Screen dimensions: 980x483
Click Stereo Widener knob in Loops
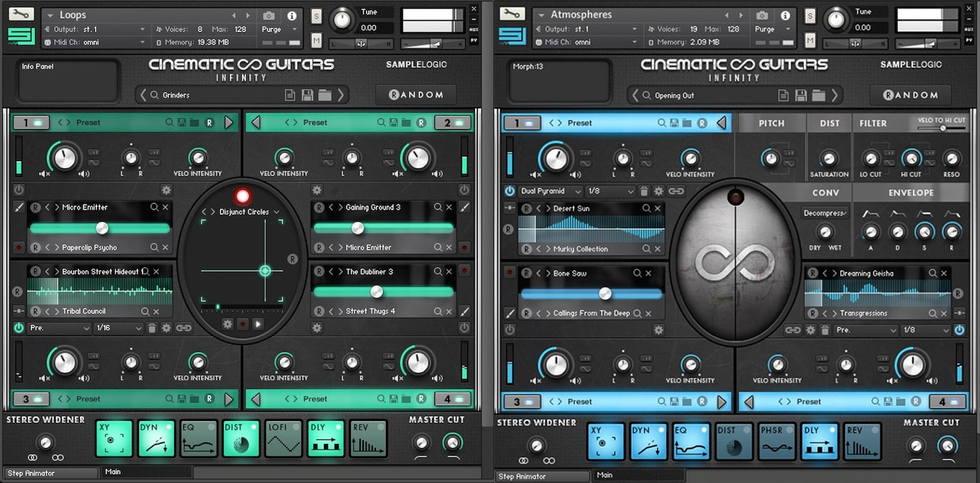[x=44, y=443]
